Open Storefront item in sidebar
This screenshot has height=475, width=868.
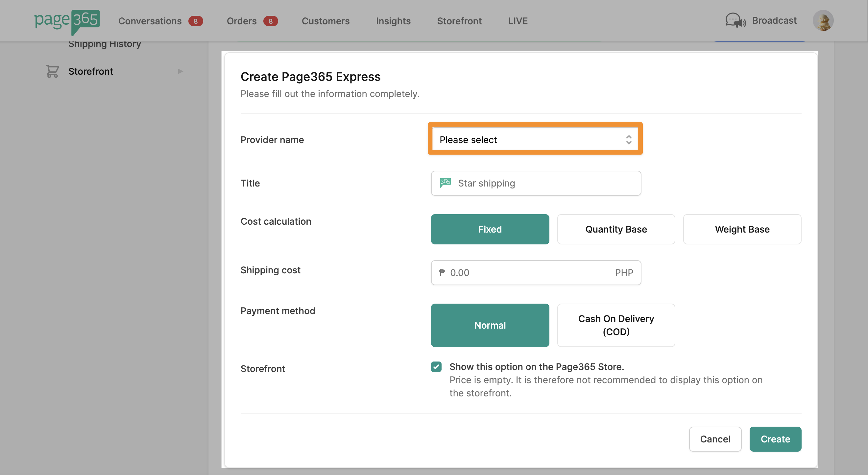[91, 71]
